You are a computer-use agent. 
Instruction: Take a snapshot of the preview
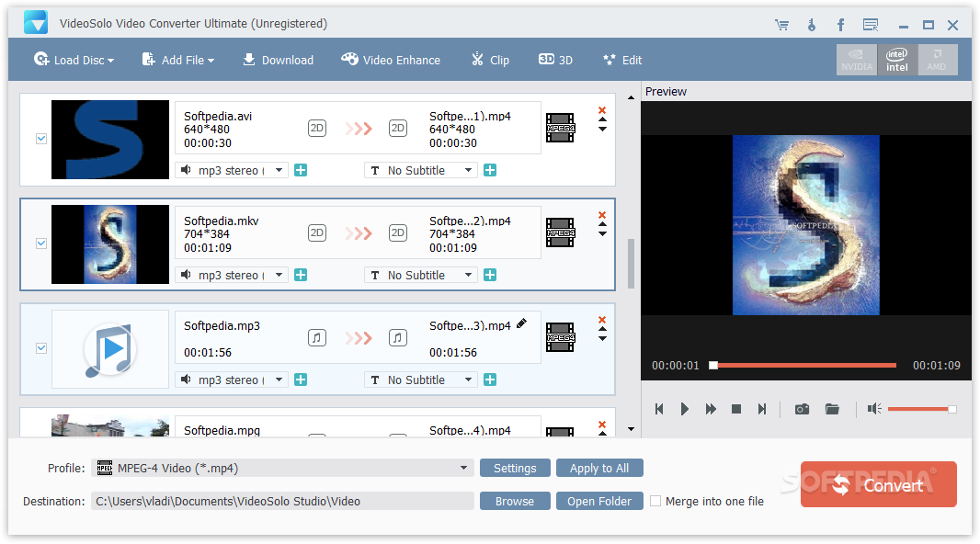tap(802, 409)
